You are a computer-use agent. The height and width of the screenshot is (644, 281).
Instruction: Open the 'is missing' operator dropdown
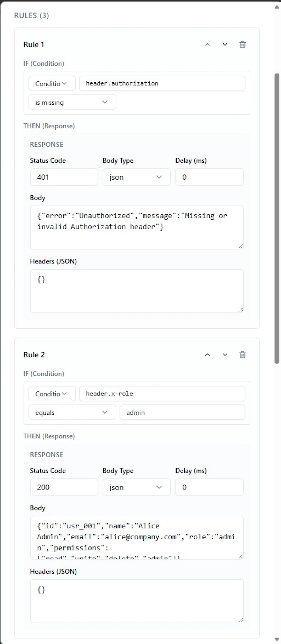[72, 102]
